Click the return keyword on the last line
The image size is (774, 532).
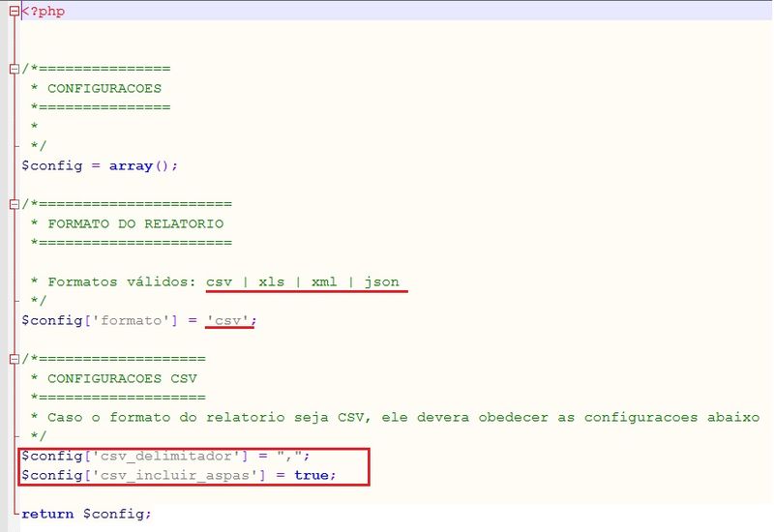coord(47,514)
